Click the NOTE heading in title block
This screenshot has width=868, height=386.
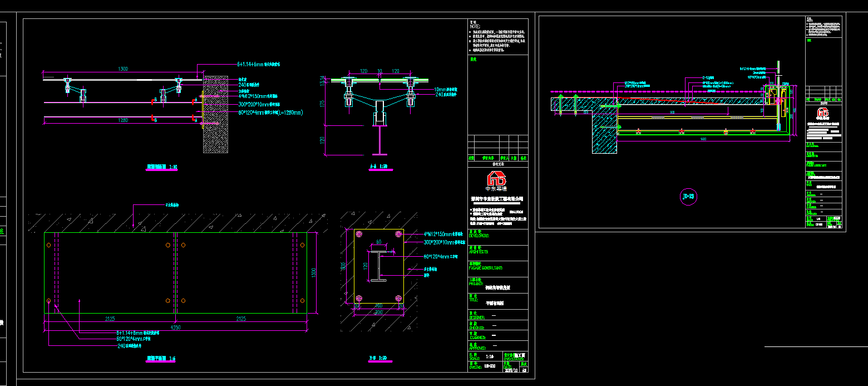pyautogui.click(x=475, y=26)
